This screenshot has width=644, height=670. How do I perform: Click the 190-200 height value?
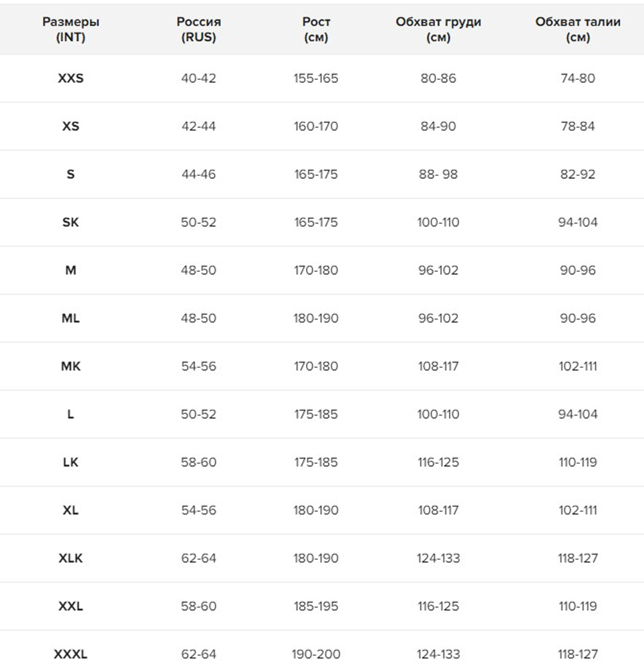point(316,654)
